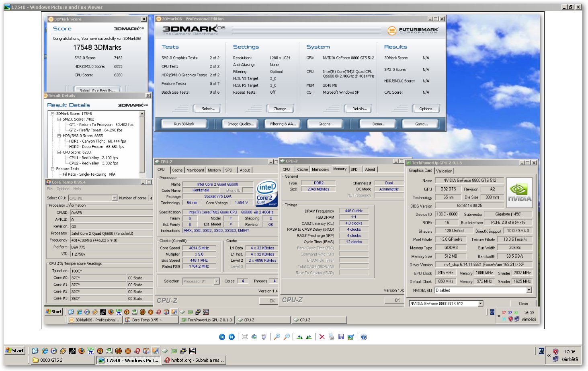This screenshot has width=588, height=371.
Task: Save a copy using the floppy disk icon
Action: point(341,337)
